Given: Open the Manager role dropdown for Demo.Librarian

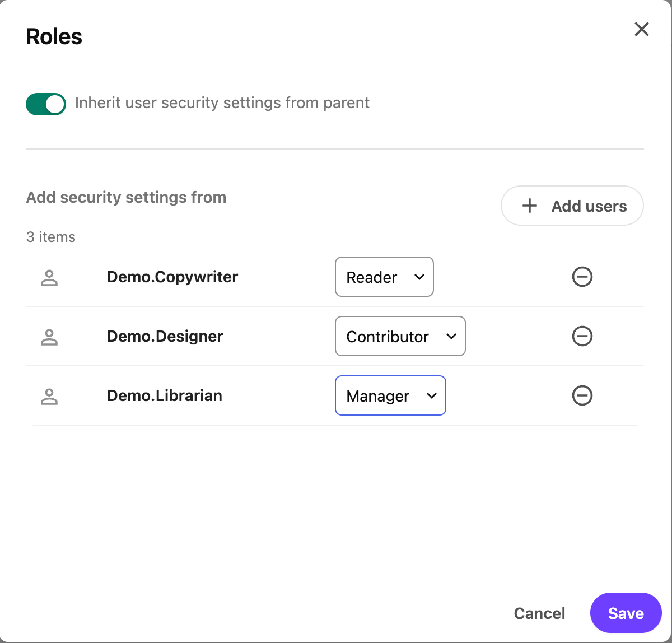Looking at the screenshot, I should coord(390,395).
